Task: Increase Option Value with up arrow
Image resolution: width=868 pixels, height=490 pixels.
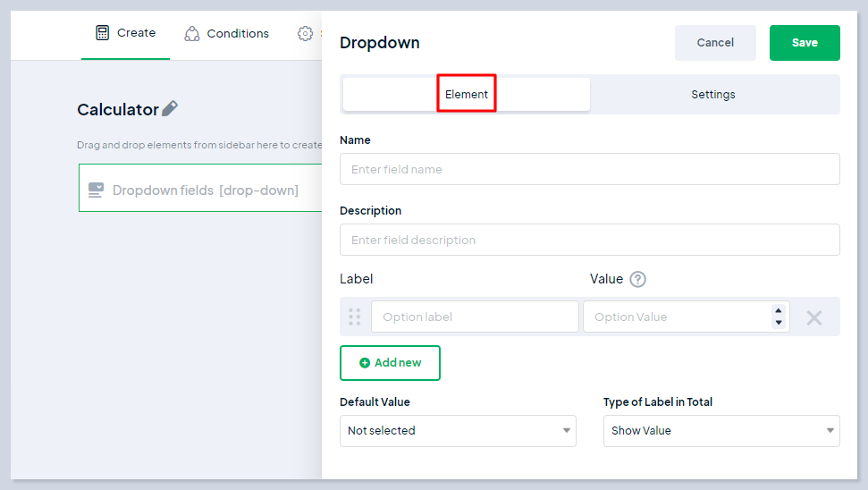Action: (779, 310)
